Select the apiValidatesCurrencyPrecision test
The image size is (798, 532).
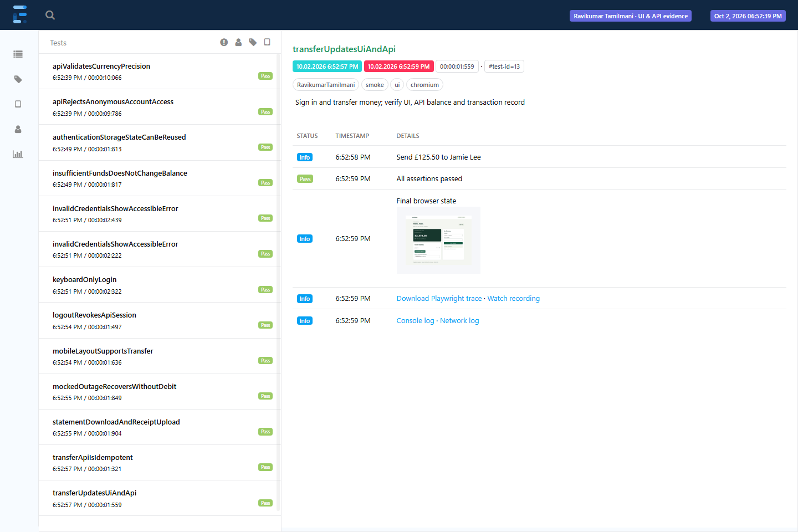[x=160, y=71]
